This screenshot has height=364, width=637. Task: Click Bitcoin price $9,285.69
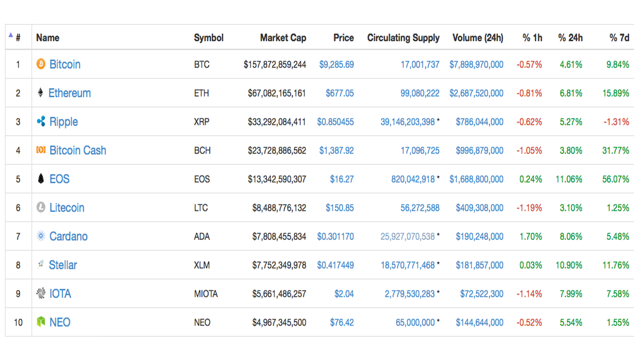336,65
